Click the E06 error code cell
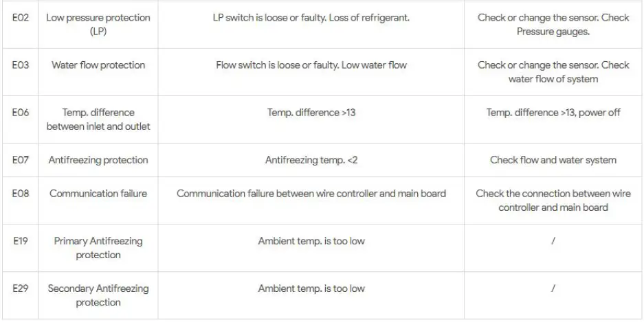 pyautogui.click(x=20, y=113)
